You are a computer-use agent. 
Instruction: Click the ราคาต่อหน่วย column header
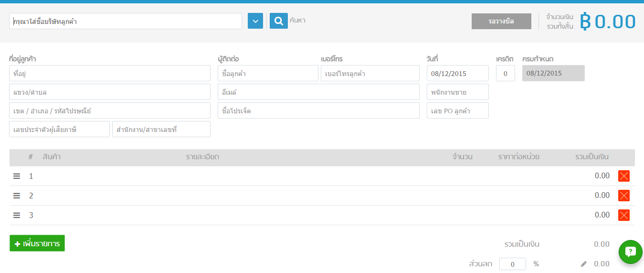point(518,157)
